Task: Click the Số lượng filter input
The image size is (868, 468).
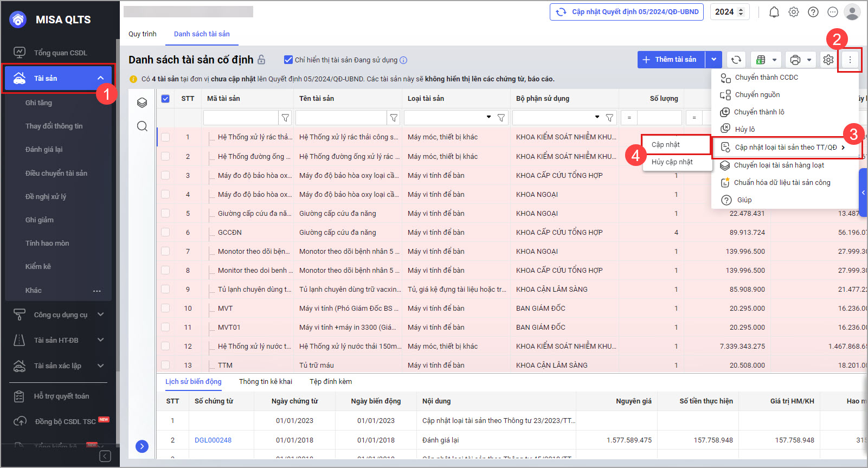Action: coord(659,118)
